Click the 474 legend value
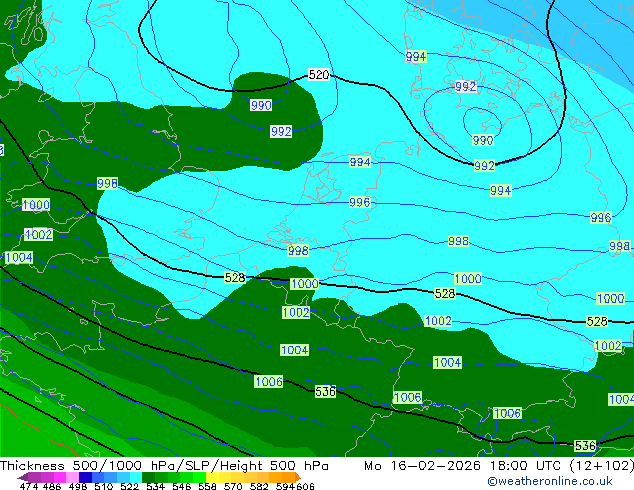 [x=29, y=486]
